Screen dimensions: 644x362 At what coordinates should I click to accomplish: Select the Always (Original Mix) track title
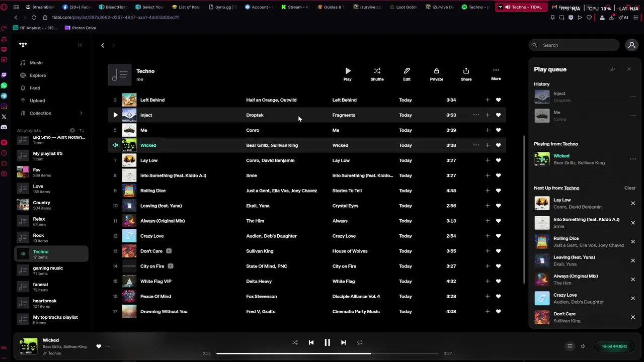(x=162, y=221)
